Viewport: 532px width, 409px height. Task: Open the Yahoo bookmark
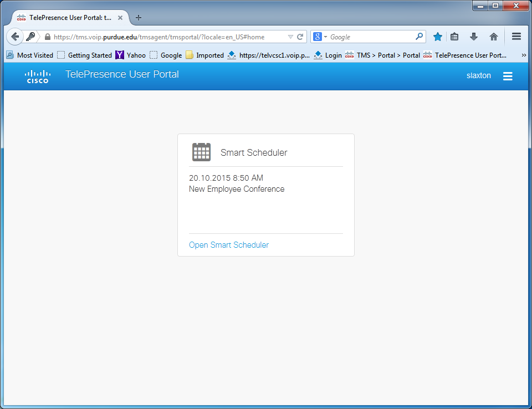131,55
